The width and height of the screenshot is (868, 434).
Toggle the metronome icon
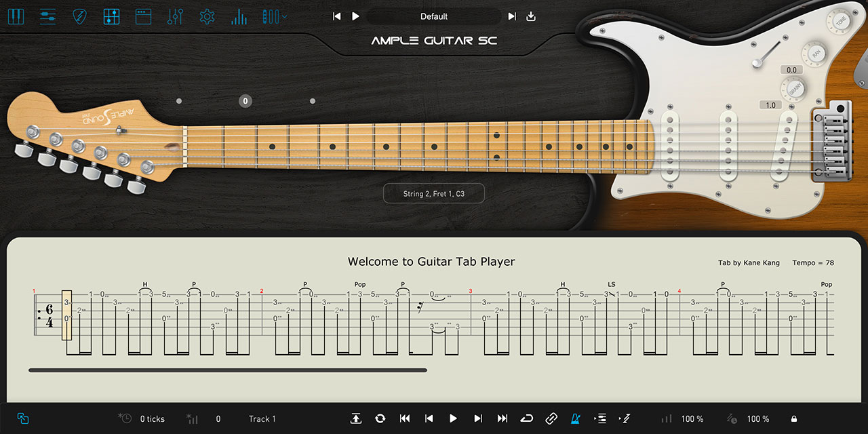pyautogui.click(x=575, y=419)
